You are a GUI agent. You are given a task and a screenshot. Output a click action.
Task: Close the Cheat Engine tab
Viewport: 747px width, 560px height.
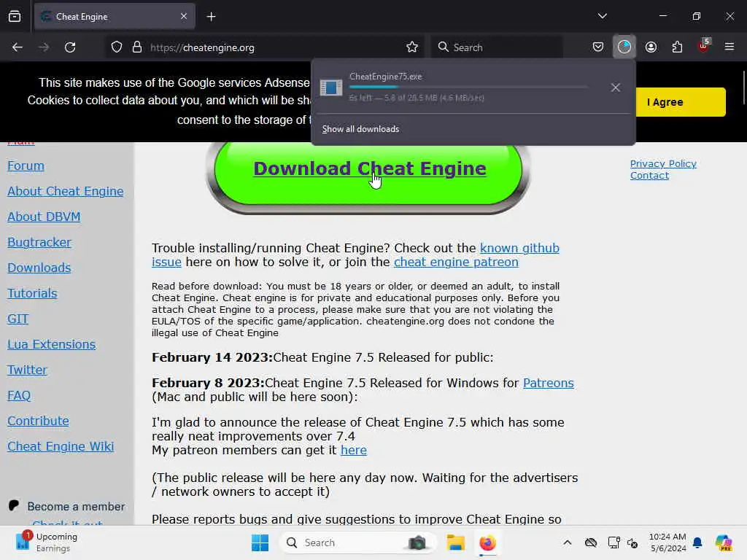click(184, 17)
